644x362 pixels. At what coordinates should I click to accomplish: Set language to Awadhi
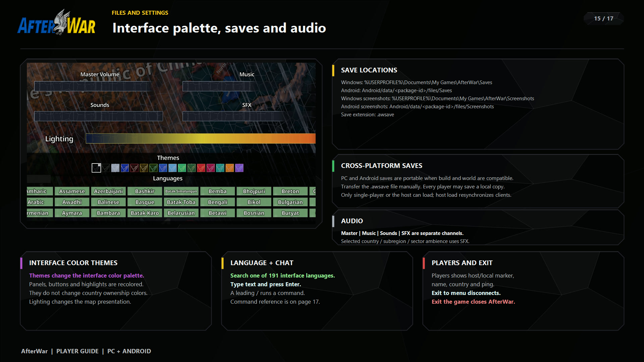(72, 202)
